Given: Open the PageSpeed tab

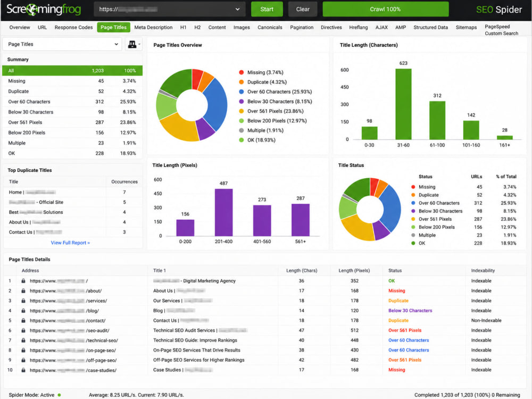Looking at the screenshot, I should click(x=497, y=27).
